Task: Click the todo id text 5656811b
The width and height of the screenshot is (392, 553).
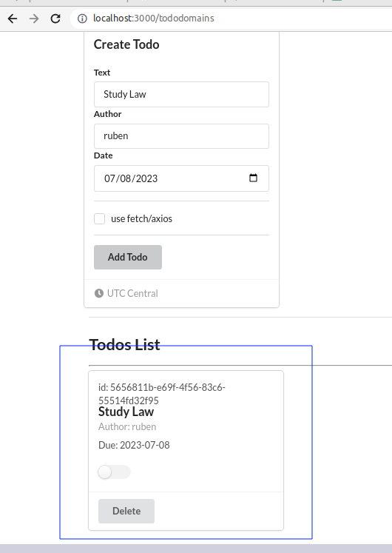Action: tap(162, 394)
